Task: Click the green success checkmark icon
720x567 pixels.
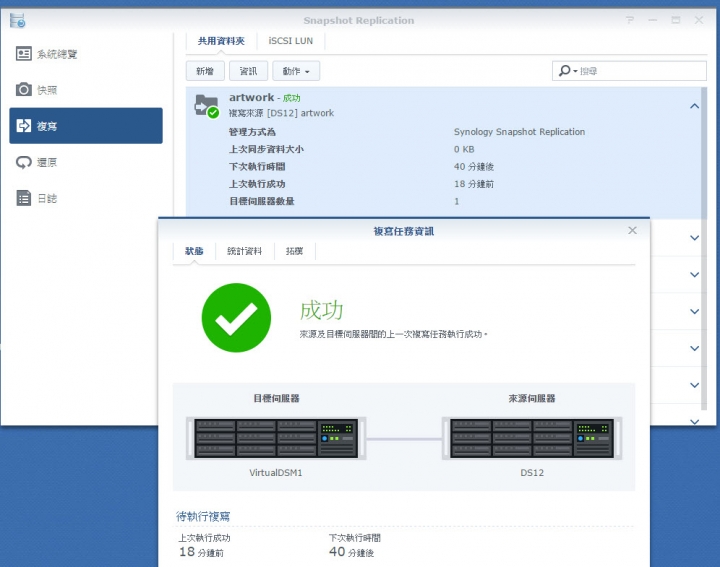Action: [x=236, y=318]
